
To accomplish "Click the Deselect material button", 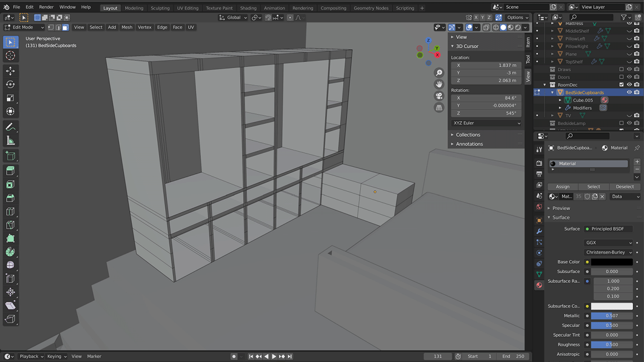I will tap(625, 187).
